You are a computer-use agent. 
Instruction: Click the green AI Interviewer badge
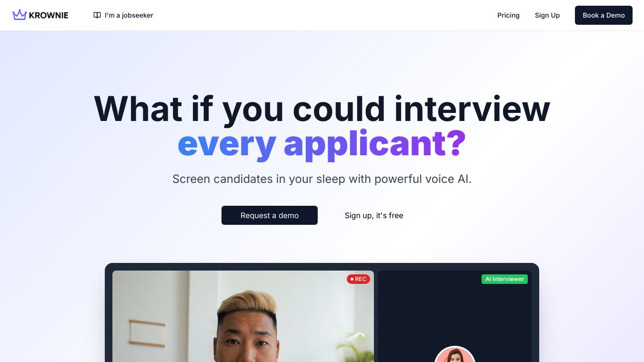(x=504, y=279)
